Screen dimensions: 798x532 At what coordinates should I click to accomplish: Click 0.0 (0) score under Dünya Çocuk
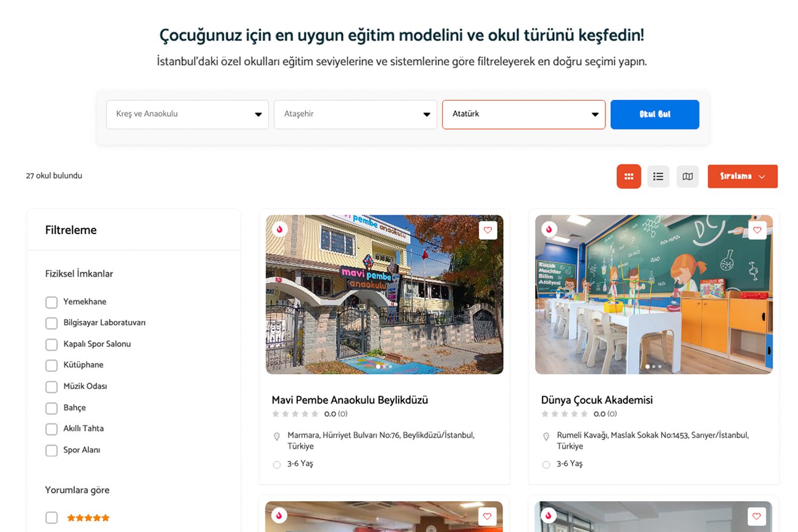coord(605,414)
